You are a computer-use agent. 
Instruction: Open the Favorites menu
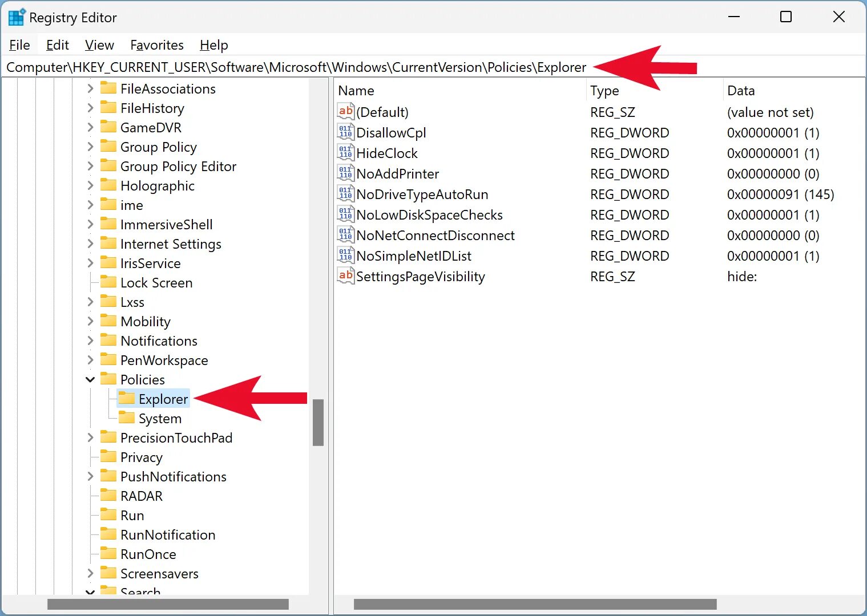click(x=157, y=45)
